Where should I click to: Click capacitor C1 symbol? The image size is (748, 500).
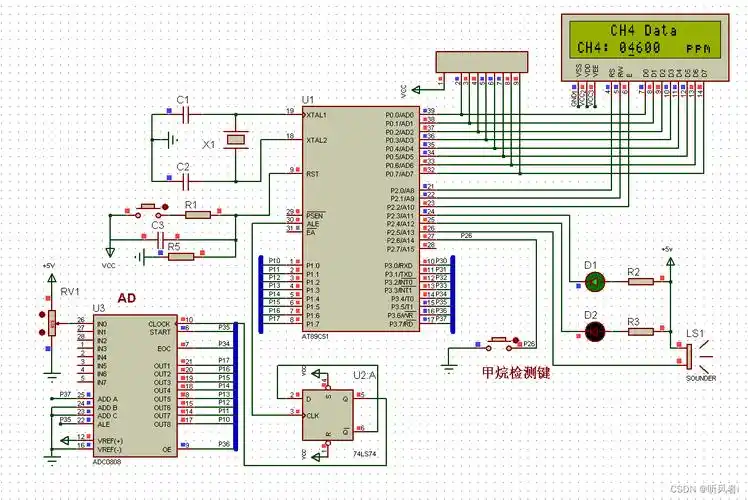(182, 115)
